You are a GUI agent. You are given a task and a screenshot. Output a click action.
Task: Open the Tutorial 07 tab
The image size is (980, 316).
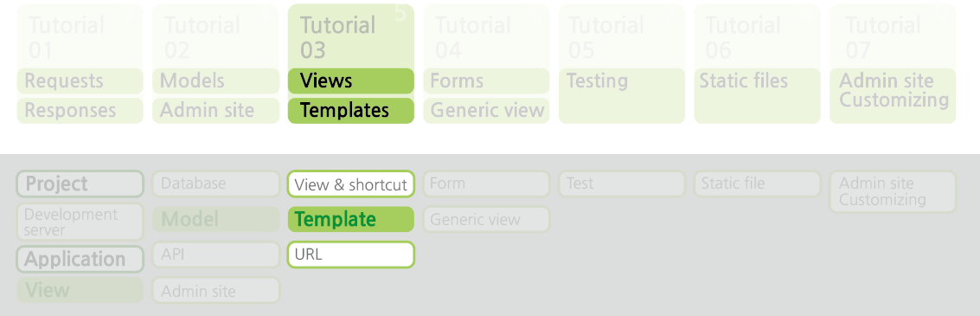tap(893, 36)
